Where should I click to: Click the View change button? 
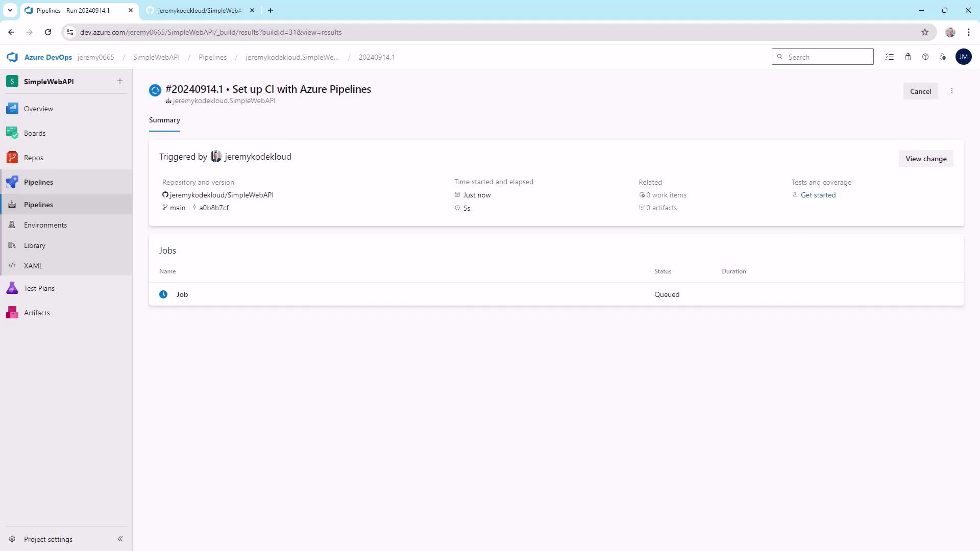(x=926, y=159)
